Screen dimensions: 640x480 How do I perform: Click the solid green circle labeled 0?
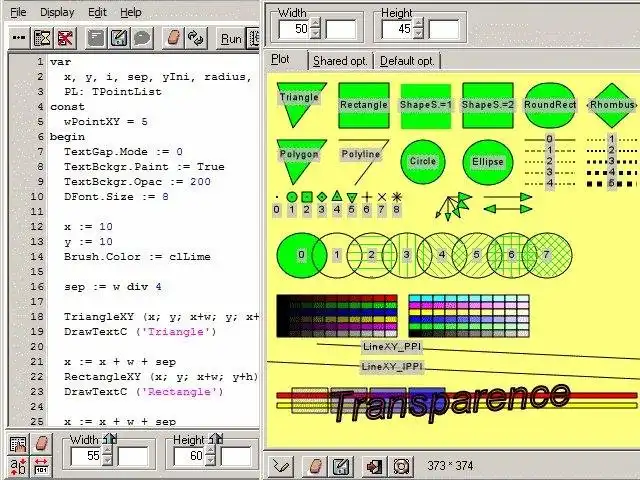301,255
